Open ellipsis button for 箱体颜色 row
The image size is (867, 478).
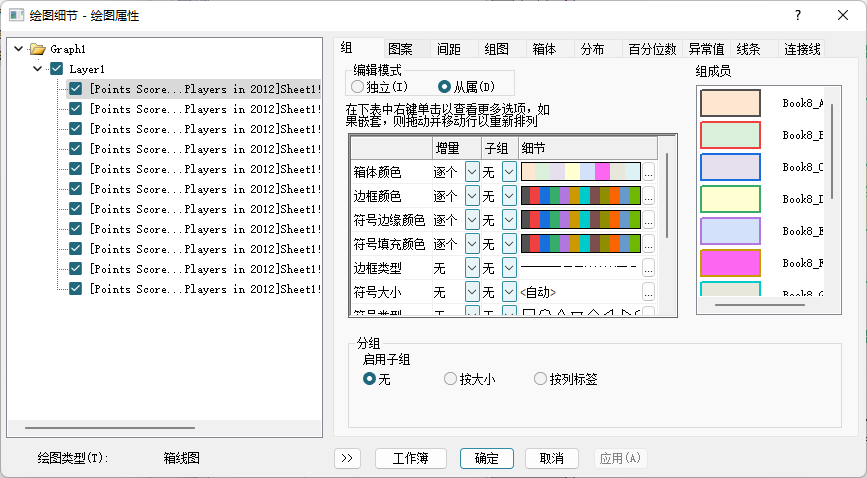pyautogui.click(x=648, y=172)
